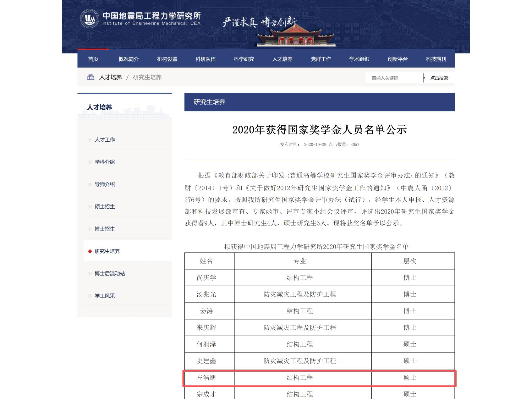This screenshot has width=532, height=399.
Task: Click the calligraphy motto 严谨求真 博学创新
Action: [x=260, y=22]
